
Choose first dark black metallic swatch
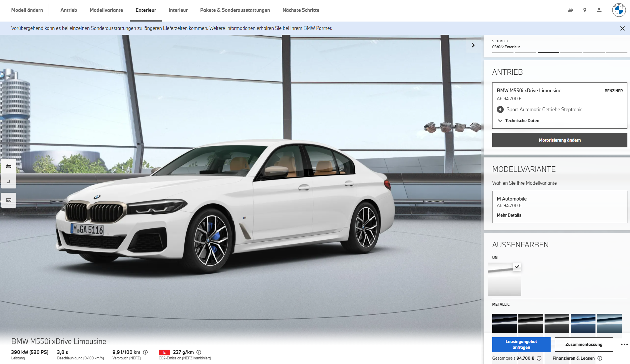click(x=505, y=323)
